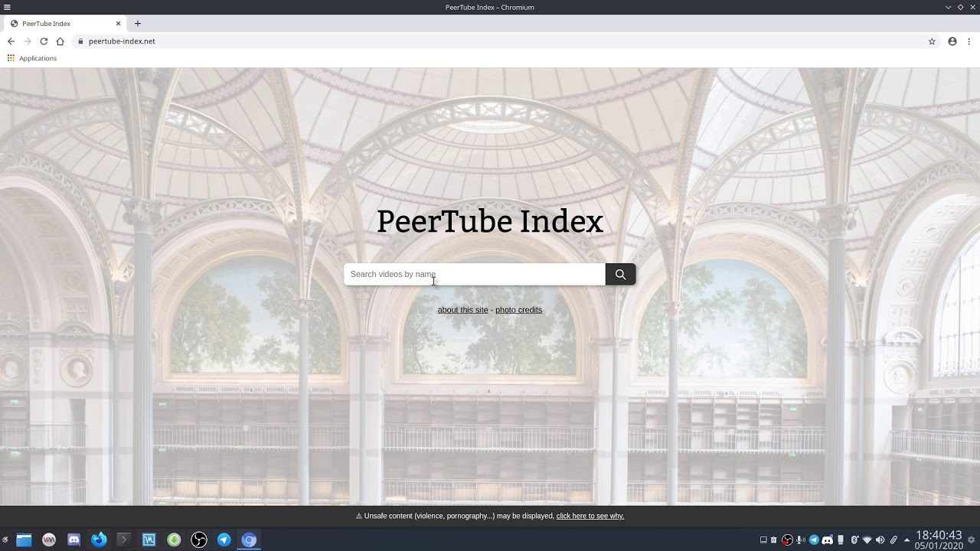Open the removable device tray icon
The height and width of the screenshot is (551, 980).
click(x=841, y=540)
